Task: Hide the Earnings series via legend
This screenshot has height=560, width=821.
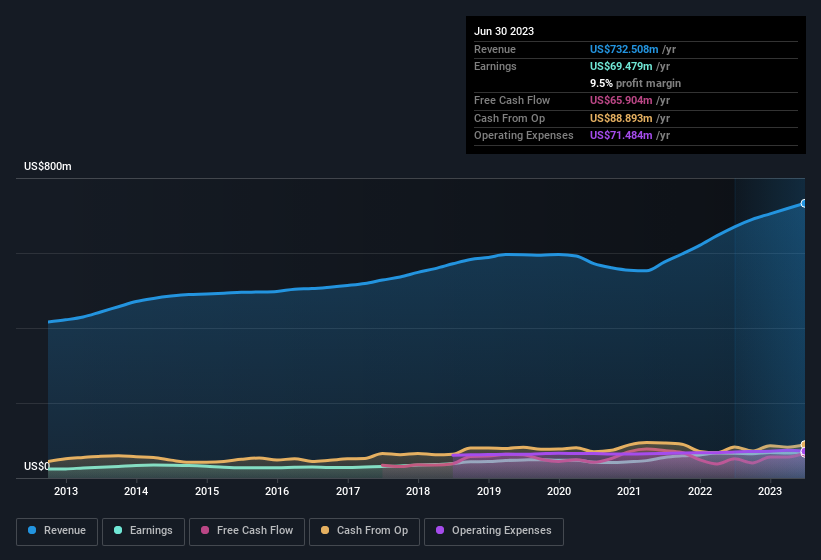Action: 143,531
